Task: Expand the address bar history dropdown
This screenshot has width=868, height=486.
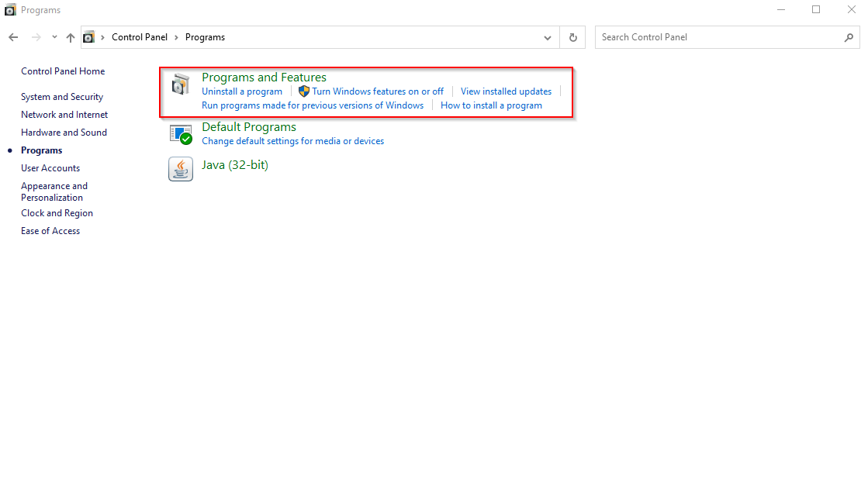Action: [548, 38]
